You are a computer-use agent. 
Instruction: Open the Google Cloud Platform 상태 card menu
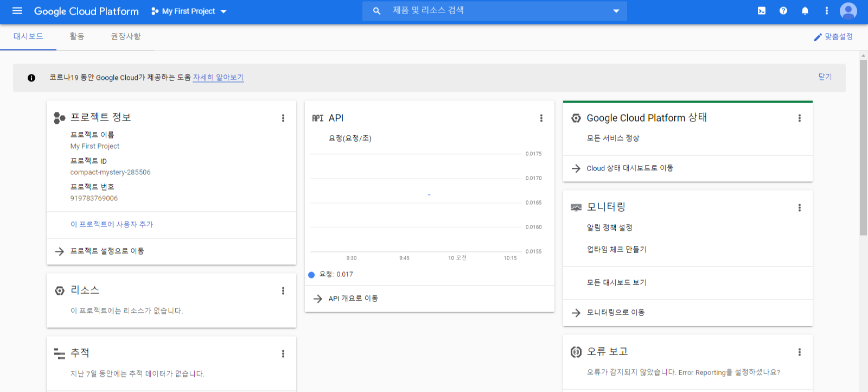[800, 118]
